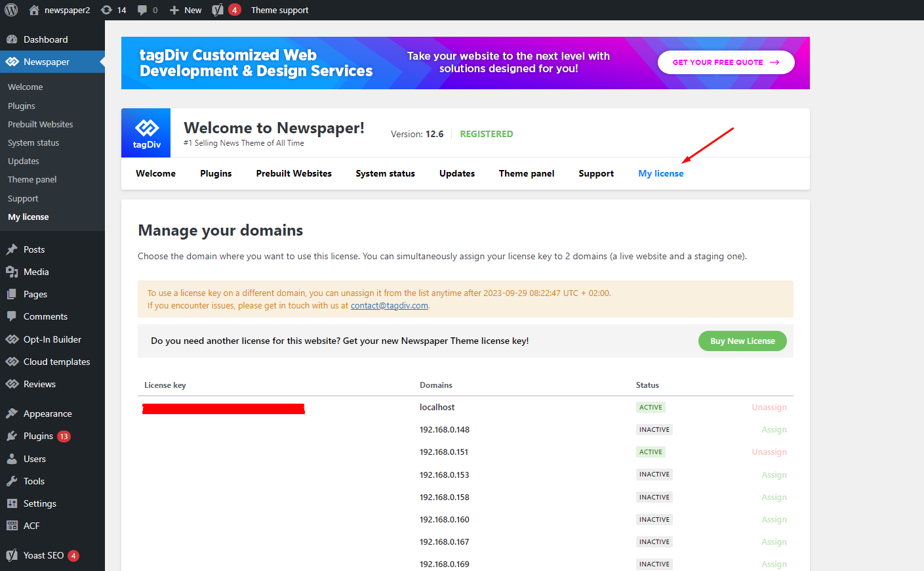924x571 pixels.
Task: Open the WordPress logo menu
Action: coord(11,10)
